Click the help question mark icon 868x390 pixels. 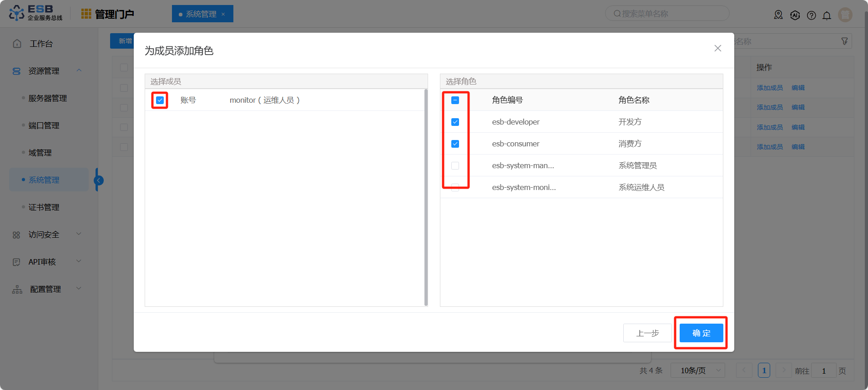(811, 15)
